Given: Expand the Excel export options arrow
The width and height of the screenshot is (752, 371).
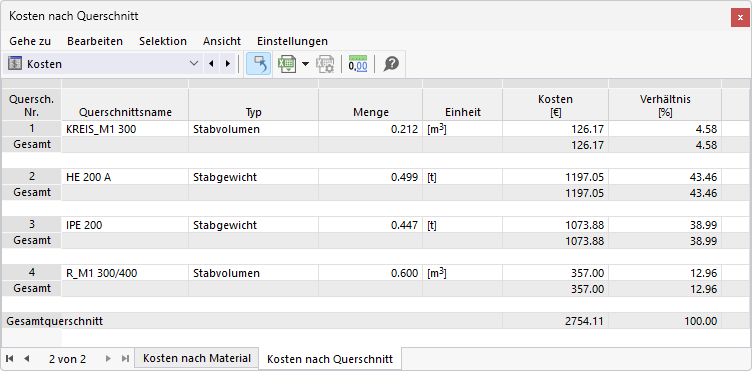Looking at the screenshot, I should click(x=306, y=64).
